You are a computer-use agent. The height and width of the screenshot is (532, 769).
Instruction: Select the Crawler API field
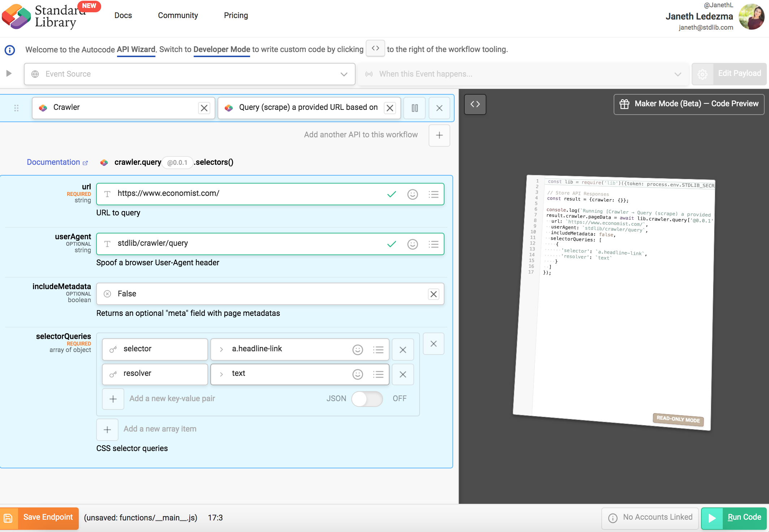click(x=123, y=108)
